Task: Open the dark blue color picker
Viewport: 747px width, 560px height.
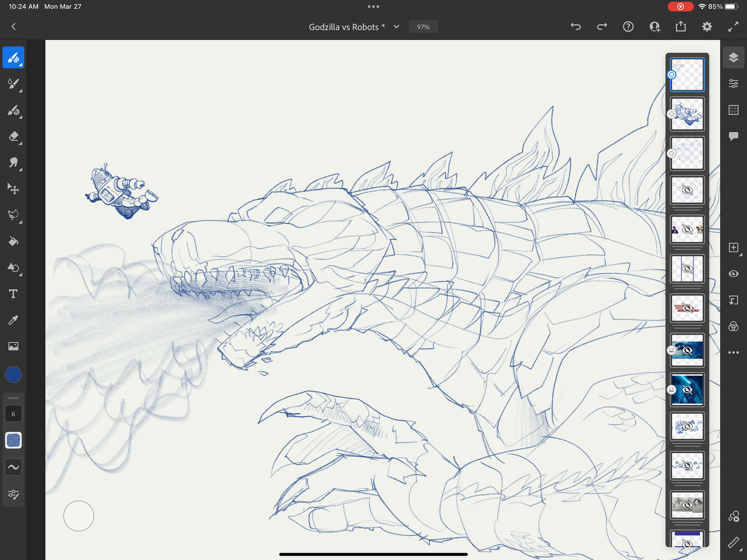Action: 13,375
